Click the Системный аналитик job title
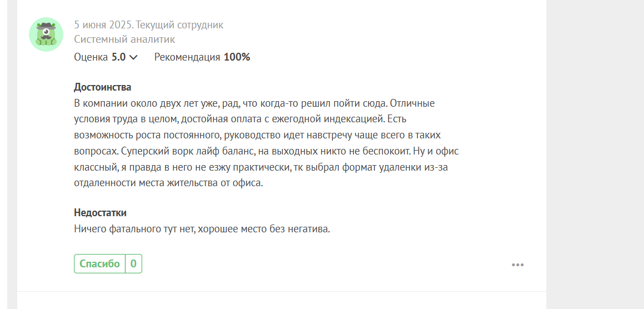Image resolution: width=644 pixels, height=309 pixels. 124,39
